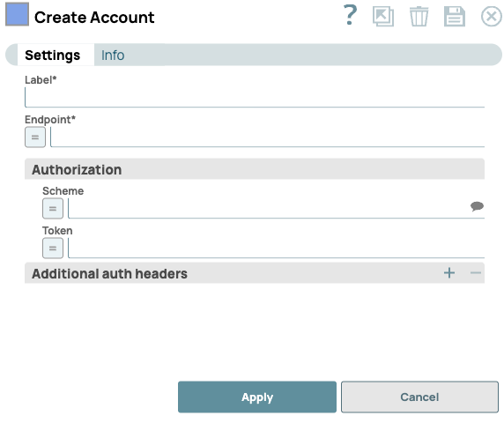Click the Apply button
This screenshot has width=504, height=423.
(257, 397)
